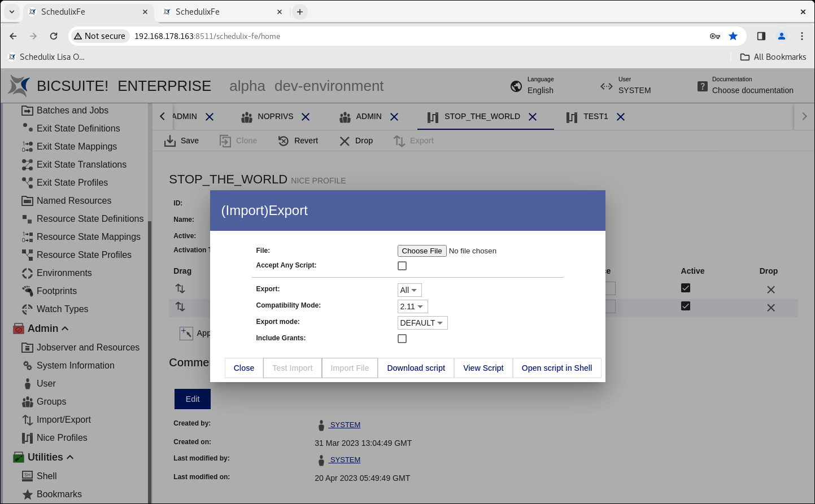Click the Choose File button
Screen dimensions: 815x504
(422, 251)
